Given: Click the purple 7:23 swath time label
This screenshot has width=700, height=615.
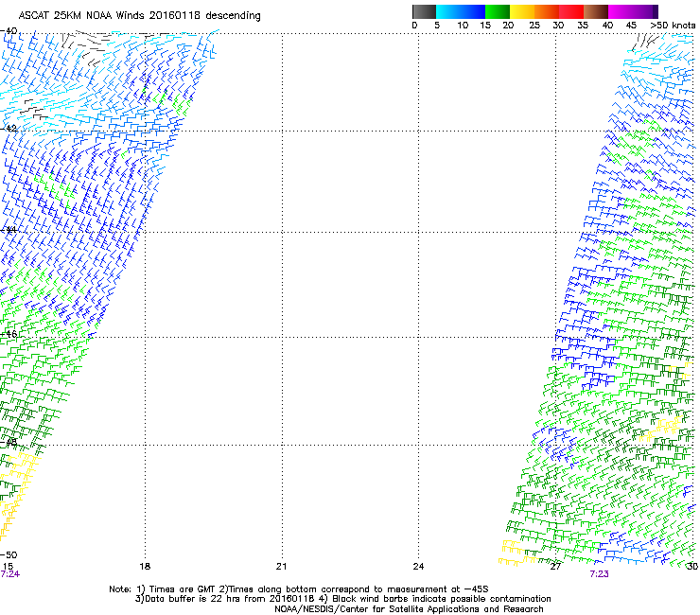Looking at the screenshot, I should [x=599, y=574].
